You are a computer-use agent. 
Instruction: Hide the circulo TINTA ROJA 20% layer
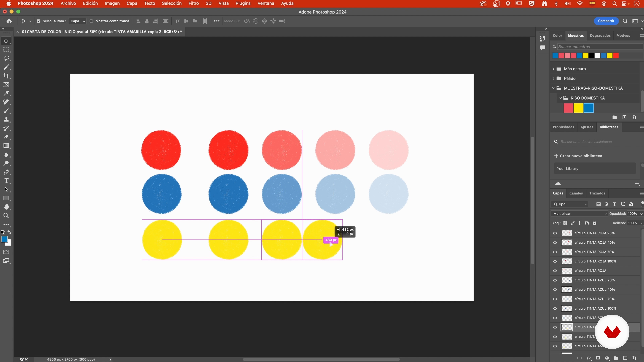(555, 233)
